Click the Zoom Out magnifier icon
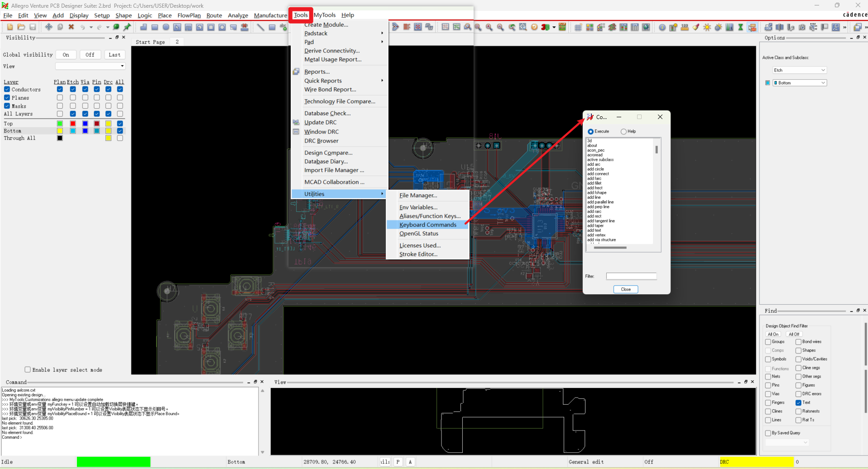 tap(500, 27)
